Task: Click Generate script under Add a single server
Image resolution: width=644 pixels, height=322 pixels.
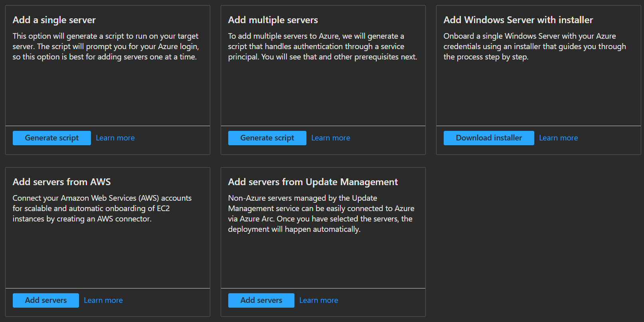Action: point(52,138)
